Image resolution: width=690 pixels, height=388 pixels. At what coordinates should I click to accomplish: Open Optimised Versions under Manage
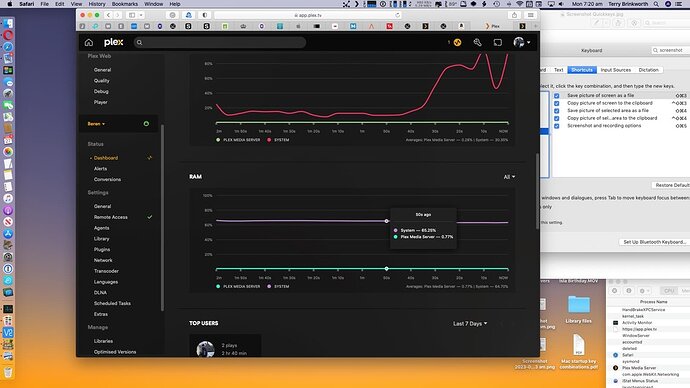pos(115,352)
